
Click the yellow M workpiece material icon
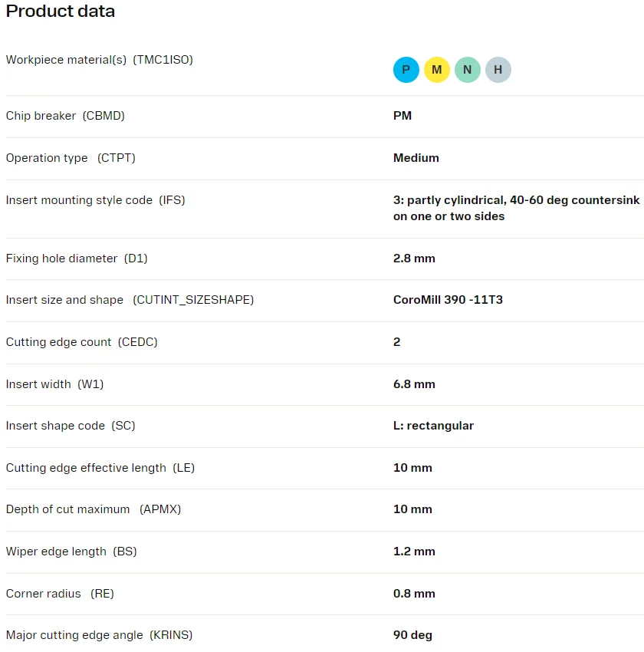click(436, 70)
